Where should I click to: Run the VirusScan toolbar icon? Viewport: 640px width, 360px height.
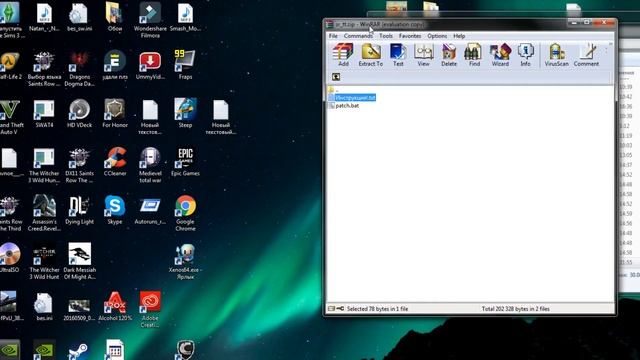(556, 55)
